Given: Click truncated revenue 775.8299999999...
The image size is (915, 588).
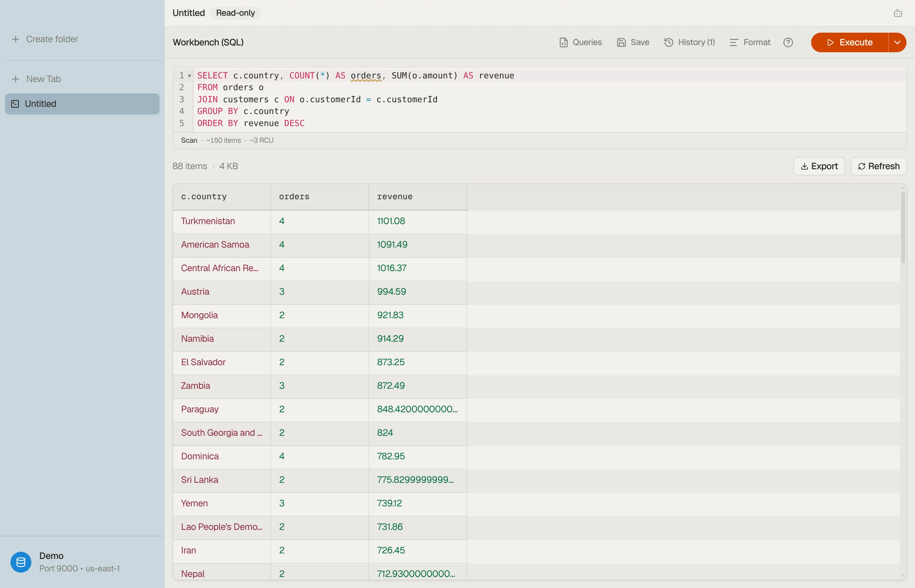Looking at the screenshot, I should tap(415, 480).
